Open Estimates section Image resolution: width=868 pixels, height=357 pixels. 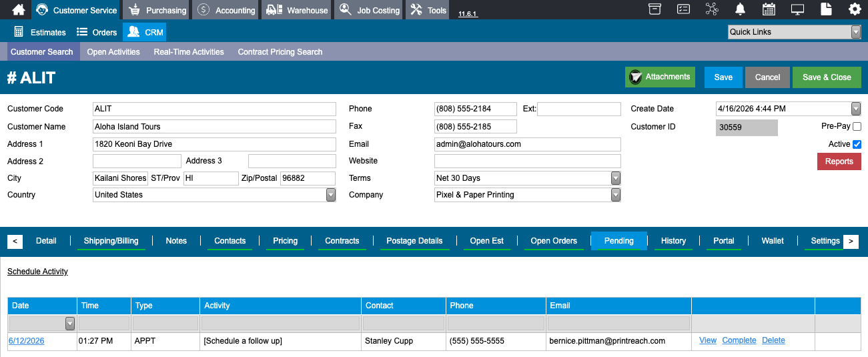40,32
